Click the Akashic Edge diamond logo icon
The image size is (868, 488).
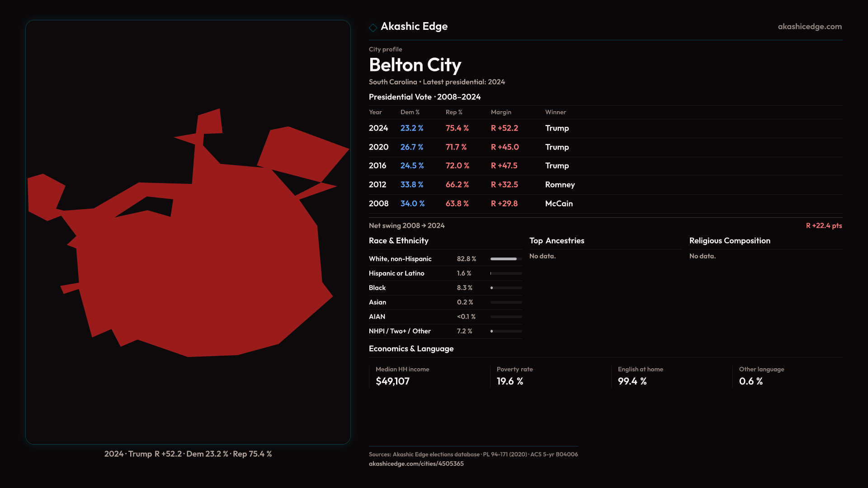point(373,28)
